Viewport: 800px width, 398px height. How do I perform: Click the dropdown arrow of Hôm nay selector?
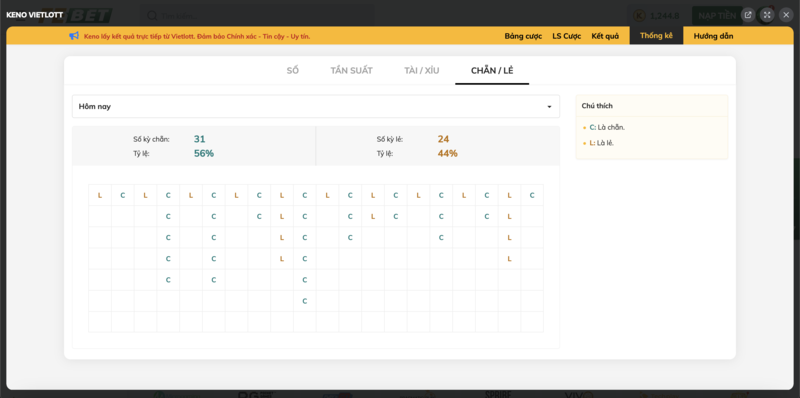(549, 107)
